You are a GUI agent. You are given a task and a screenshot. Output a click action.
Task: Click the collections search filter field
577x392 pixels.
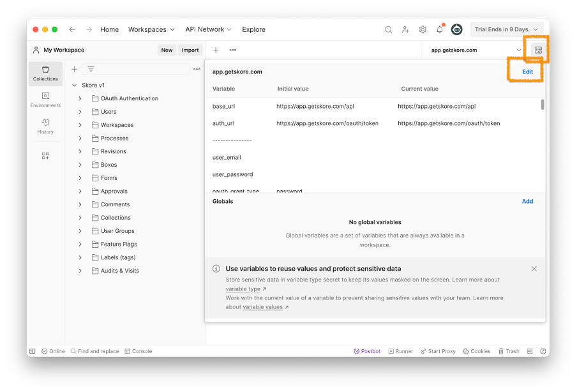[135, 69]
